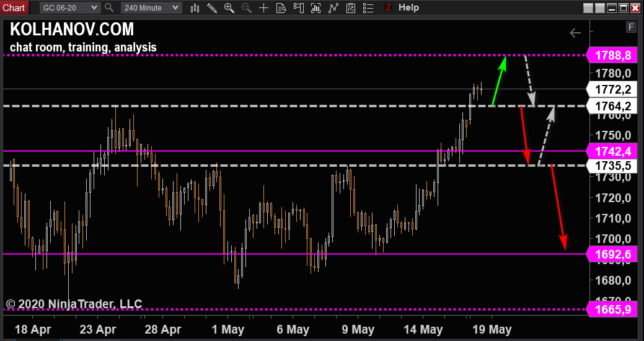
Task: Open the Strategies line-graph icon
Action: [x=333, y=8]
